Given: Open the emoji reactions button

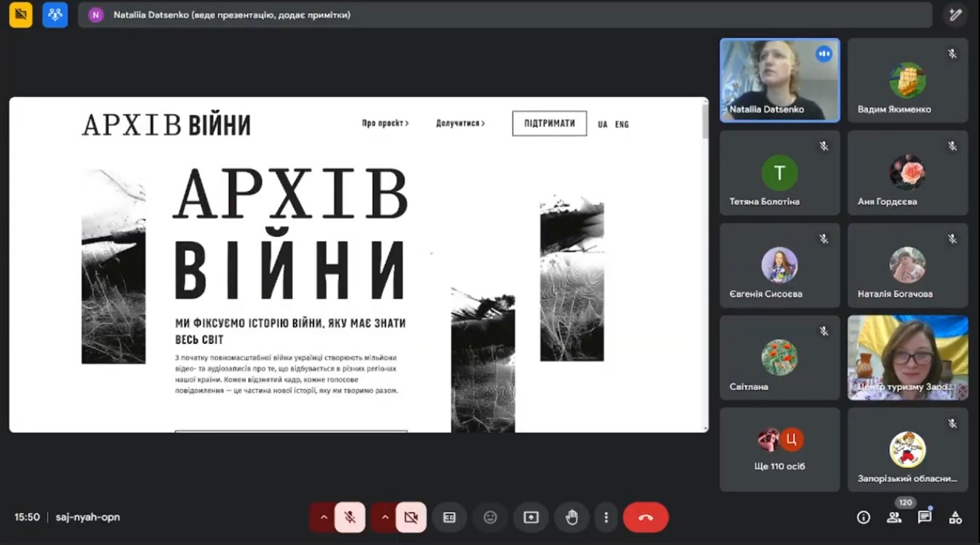Looking at the screenshot, I should [x=490, y=517].
